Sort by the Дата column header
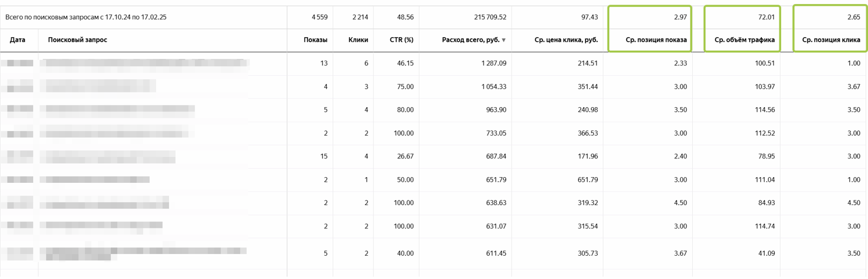This screenshot has width=868, height=279. point(17,40)
